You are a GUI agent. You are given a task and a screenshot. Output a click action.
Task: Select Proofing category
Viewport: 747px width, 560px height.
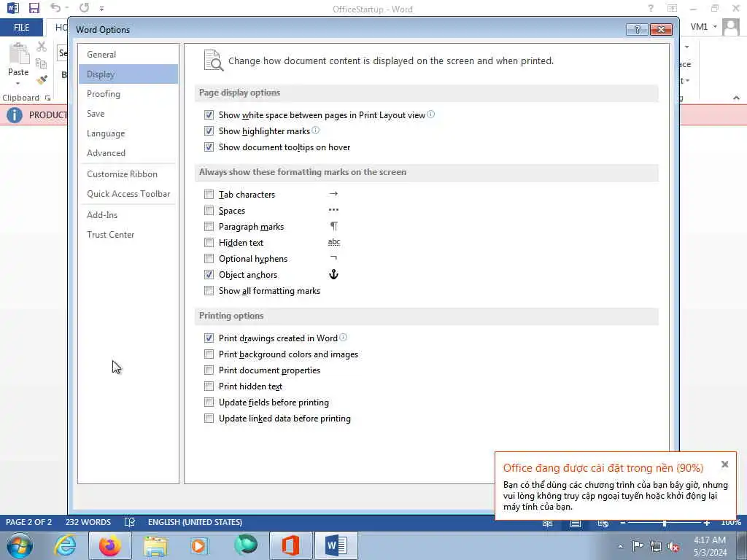point(128,94)
